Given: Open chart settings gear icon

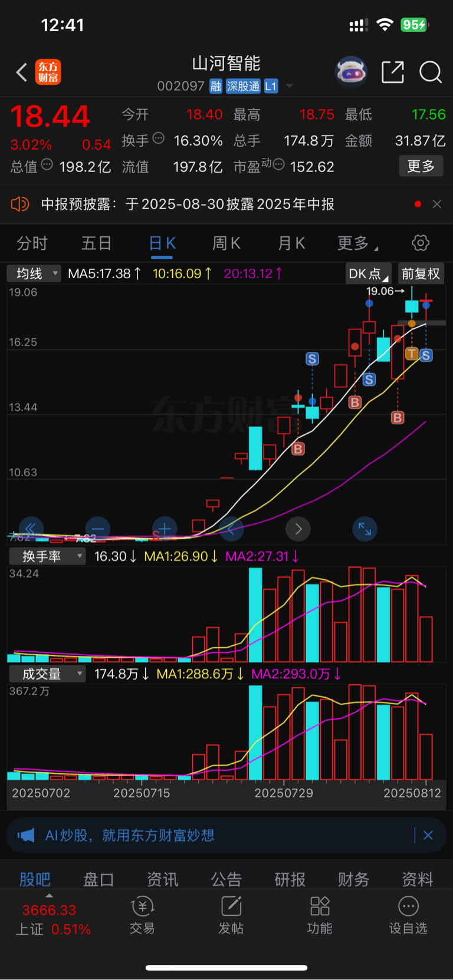Looking at the screenshot, I should click(421, 243).
